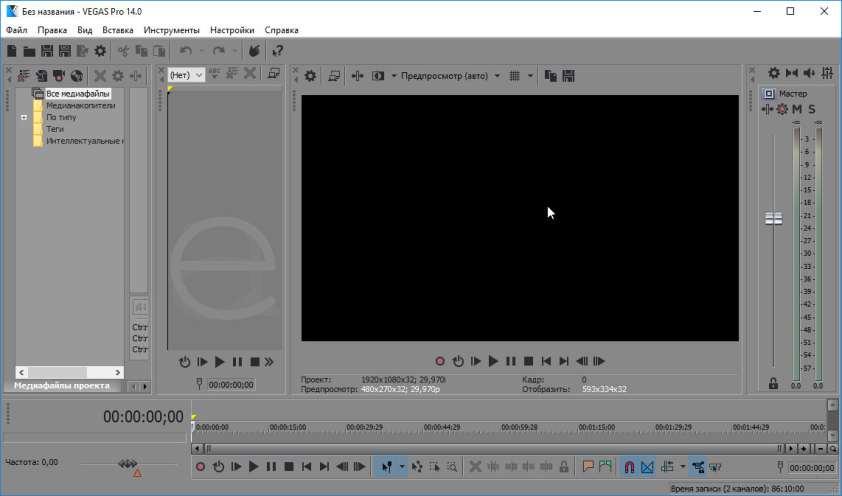The width and height of the screenshot is (842, 496).
Task: Click the automation settings gear beside M
Action: point(782,110)
